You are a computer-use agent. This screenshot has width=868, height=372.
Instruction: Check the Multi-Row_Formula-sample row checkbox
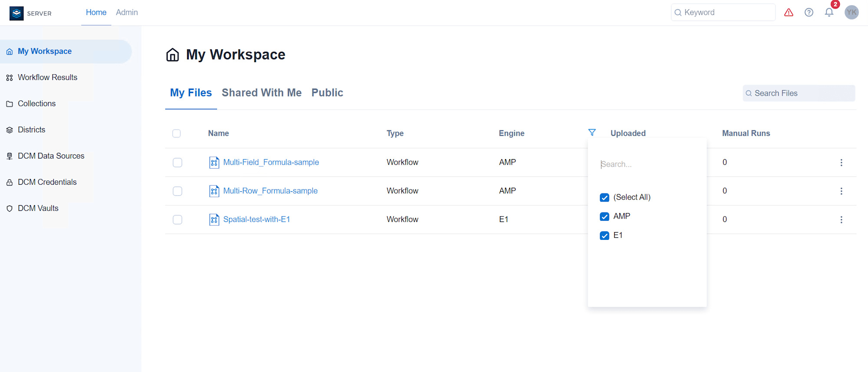pyautogui.click(x=178, y=191)
